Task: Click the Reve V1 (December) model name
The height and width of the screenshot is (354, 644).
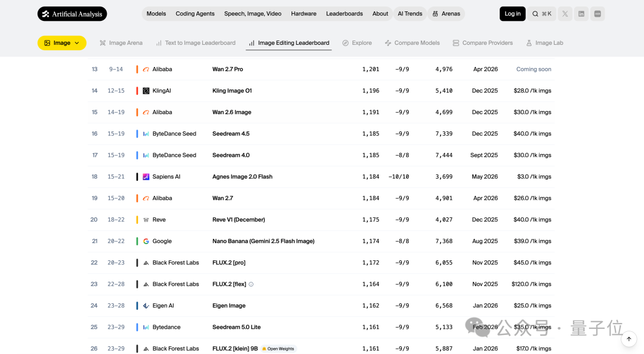Action: [239, 220]
